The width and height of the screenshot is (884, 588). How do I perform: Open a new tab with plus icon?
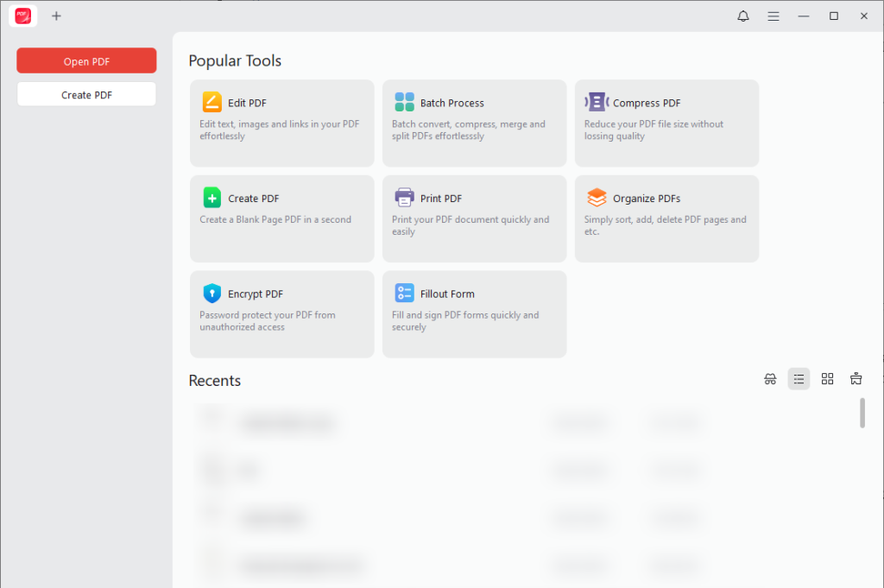56,16
